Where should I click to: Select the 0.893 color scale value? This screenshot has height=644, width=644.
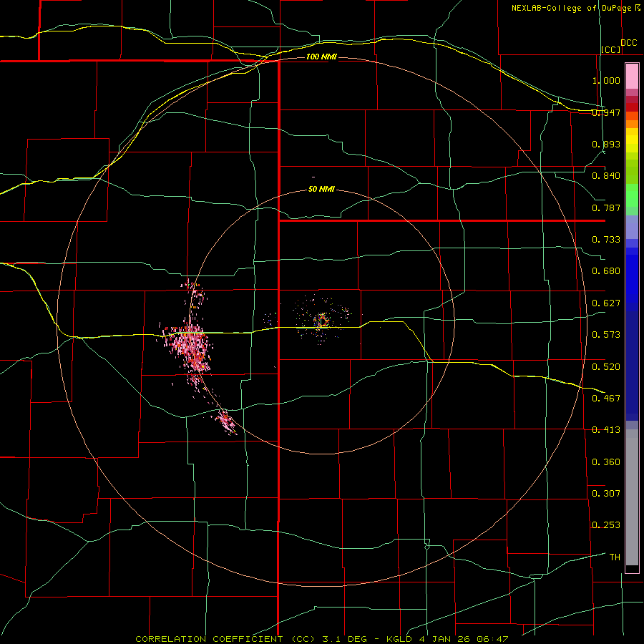606,144
